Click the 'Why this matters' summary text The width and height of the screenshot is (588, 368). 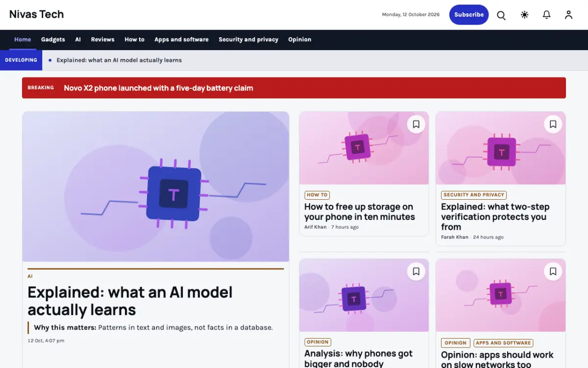tap(153, 327)
